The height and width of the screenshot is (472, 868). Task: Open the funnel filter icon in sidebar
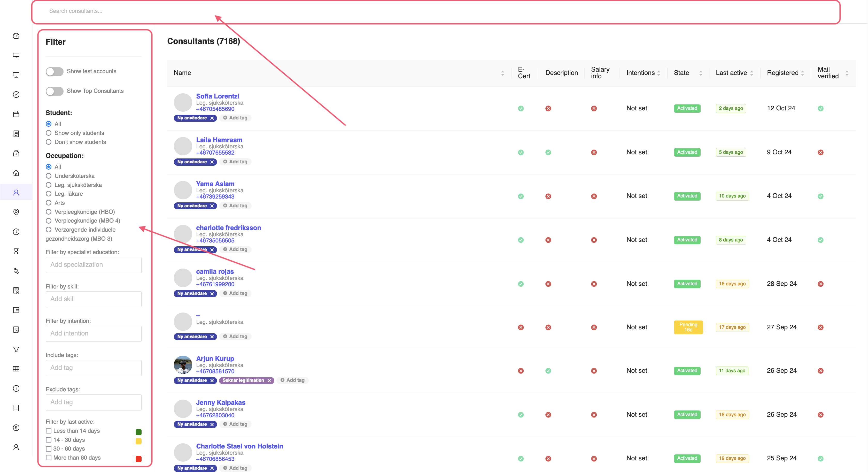point(16,349)
